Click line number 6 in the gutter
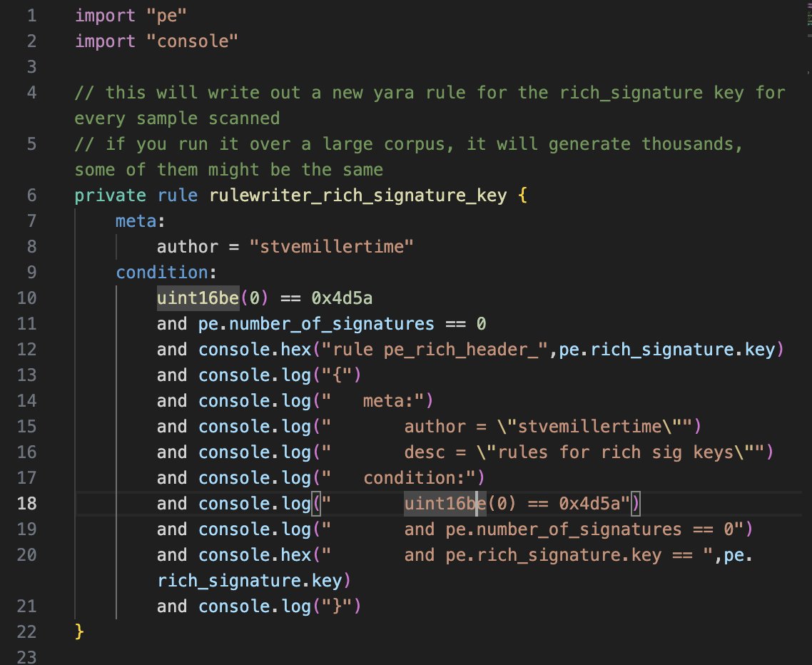 (x=31, y=196)
